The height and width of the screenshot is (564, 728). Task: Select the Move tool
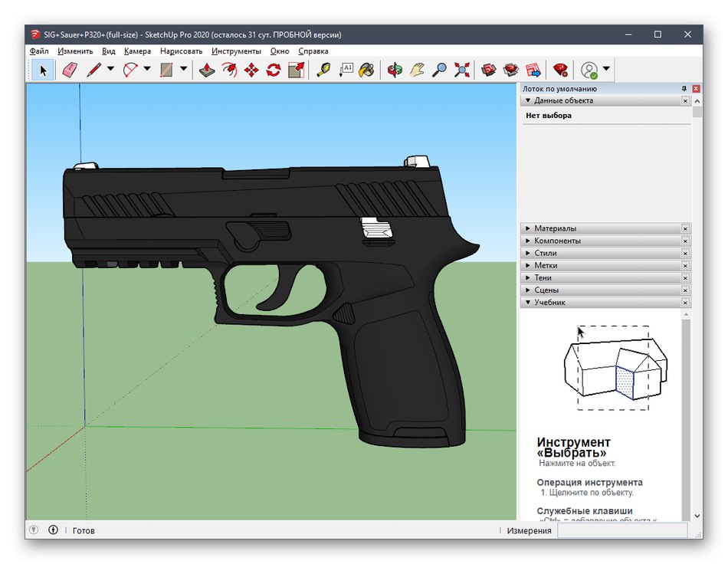tap(251, 70)
